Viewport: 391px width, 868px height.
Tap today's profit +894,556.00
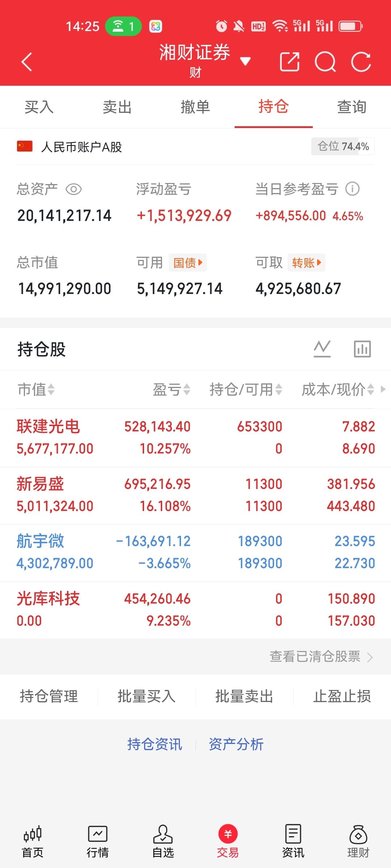[291, 216]
